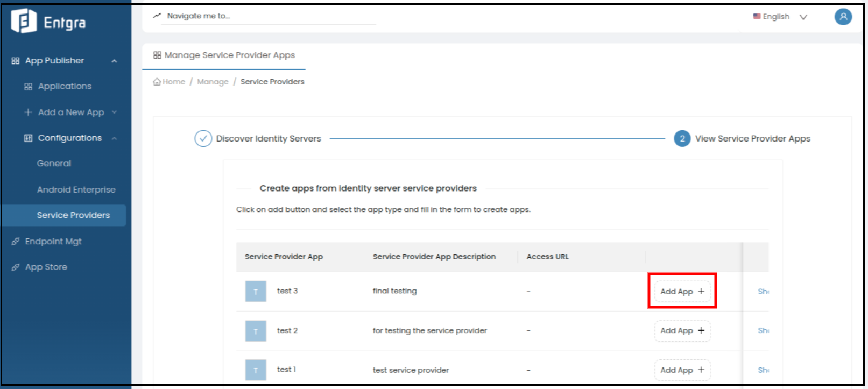Click the Add a New App label
This screenshot has width=868, height=389.
71,112
